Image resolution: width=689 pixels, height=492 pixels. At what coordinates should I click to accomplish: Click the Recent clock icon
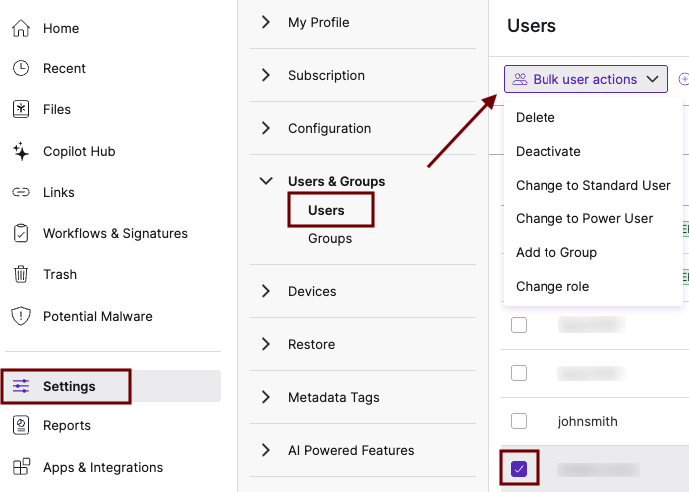[x=21, y=68]
